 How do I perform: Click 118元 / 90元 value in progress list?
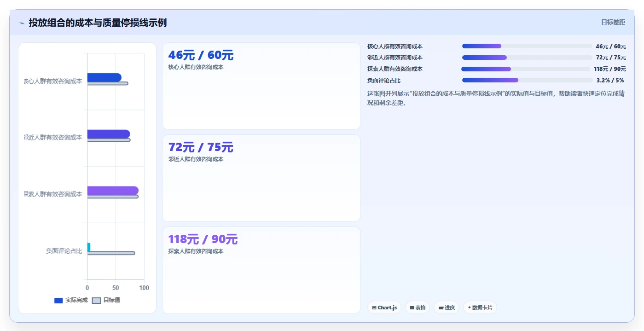click(x=610, y=69)
